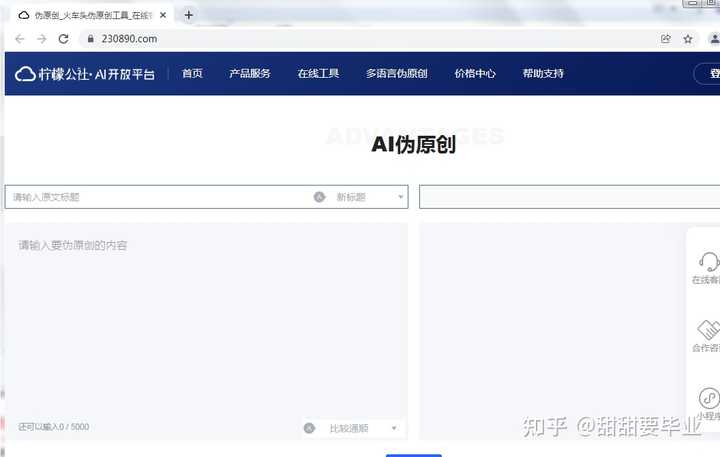
Task: Click the AI伪原创 heading
Action: pyautogui.click(x=413, y=144)
